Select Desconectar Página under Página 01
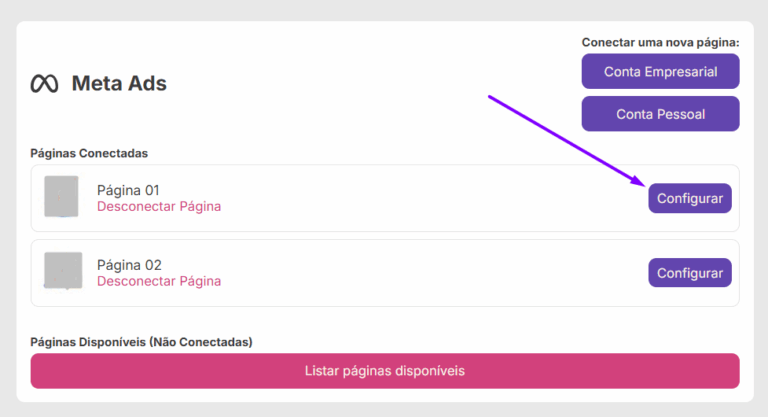 point(159,206)
